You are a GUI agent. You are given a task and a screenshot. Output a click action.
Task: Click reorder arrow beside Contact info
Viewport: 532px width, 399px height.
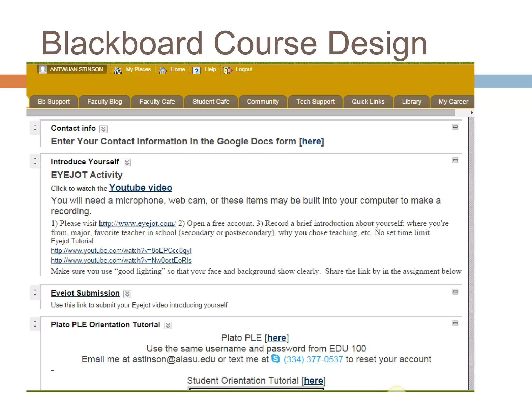point(35,128)
